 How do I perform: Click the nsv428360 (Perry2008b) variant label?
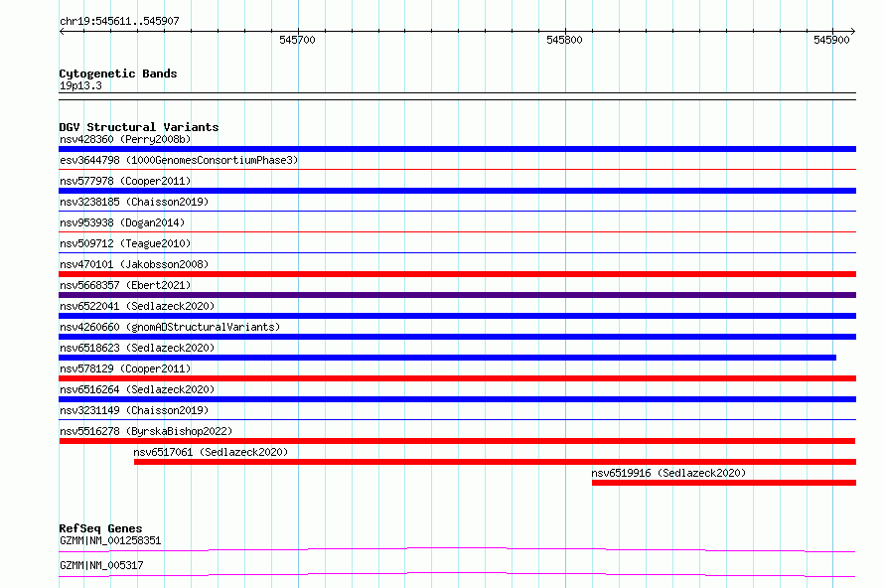125,139
